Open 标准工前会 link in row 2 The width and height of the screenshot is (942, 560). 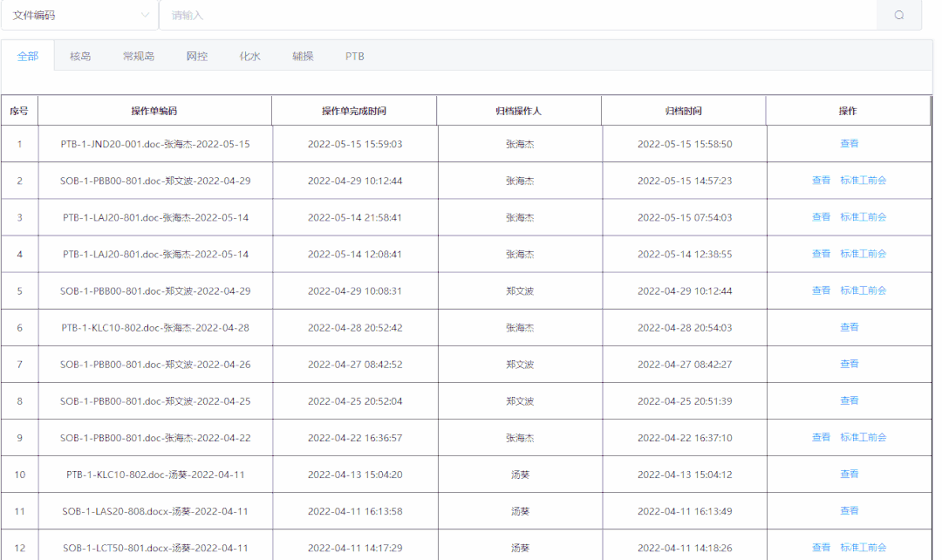coord(863,181)
